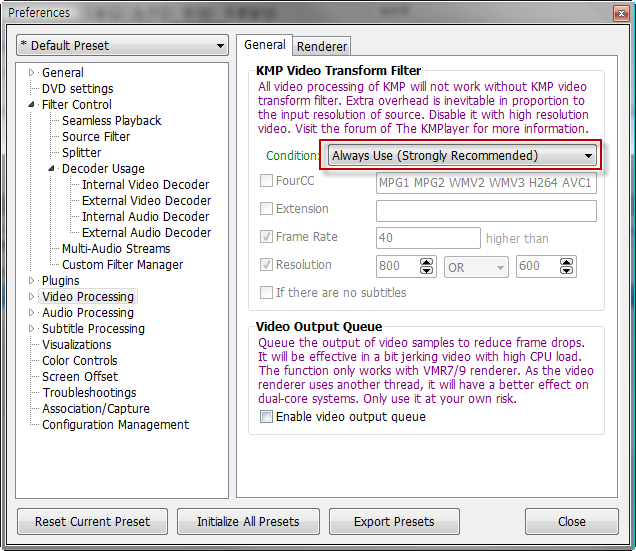Viewport: 636px width, 551px height.
Task: Click Reset Current Preset button
Action: click(x=92, y=521)
